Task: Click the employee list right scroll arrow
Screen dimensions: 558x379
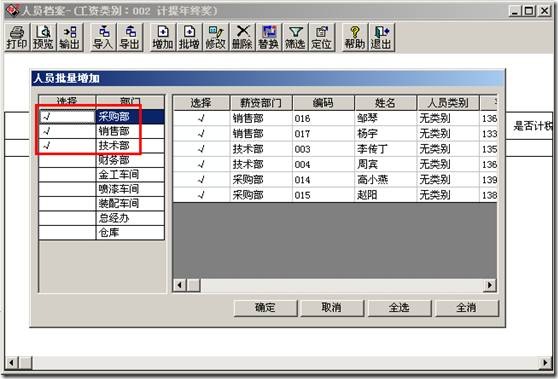Action: point(490,285)
